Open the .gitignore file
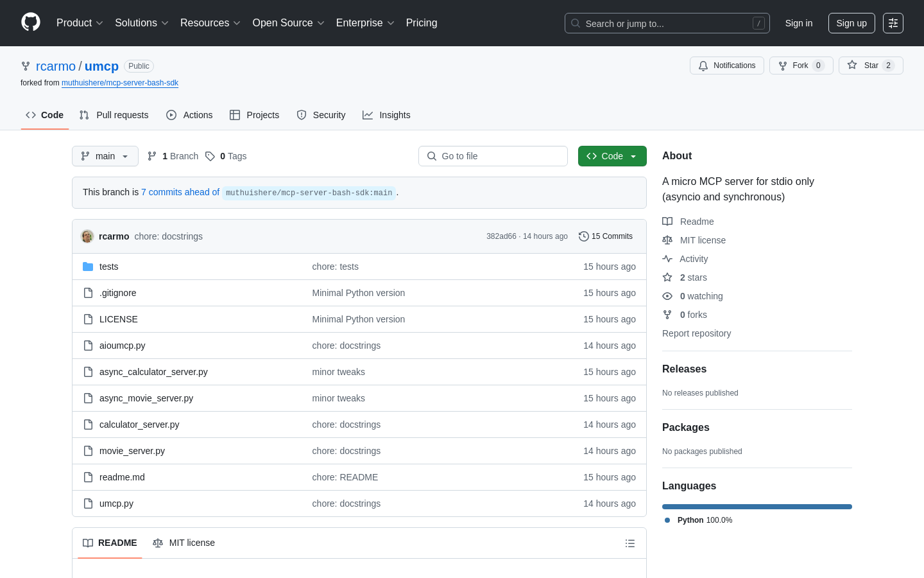 pos(117,293)
